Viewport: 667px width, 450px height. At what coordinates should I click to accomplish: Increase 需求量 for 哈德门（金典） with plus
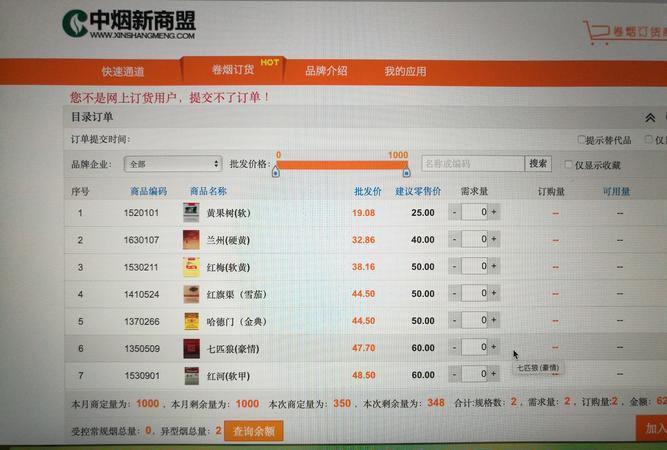494,320
